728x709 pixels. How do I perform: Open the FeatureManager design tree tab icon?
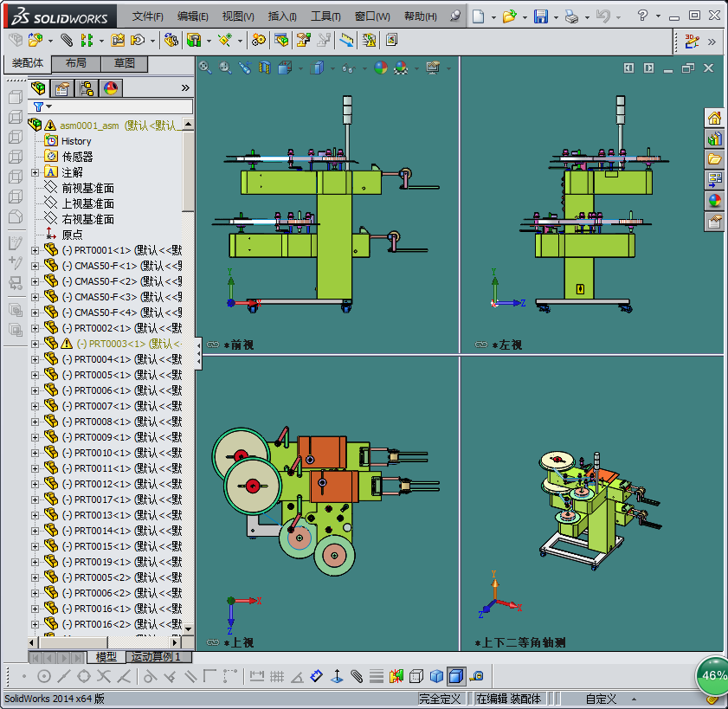(x=38, y=87)
